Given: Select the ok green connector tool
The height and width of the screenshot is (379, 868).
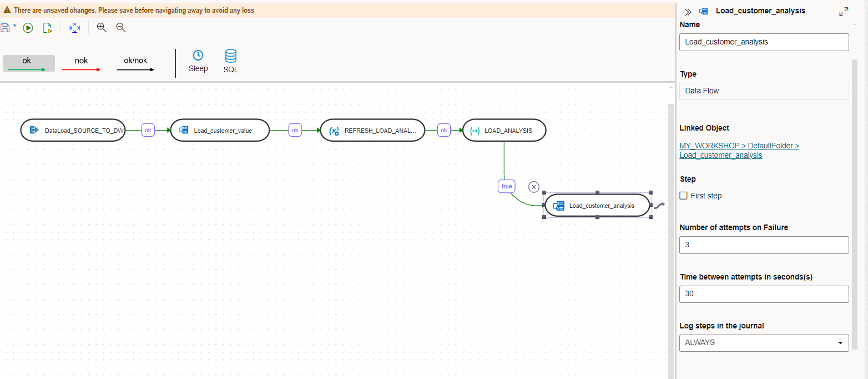Looking at the screenshot, I should [x=29, y=63].
